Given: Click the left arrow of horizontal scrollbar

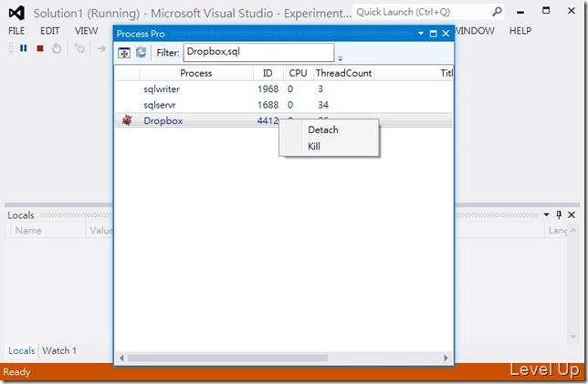Looking at the screenshot, I should 121,358.
